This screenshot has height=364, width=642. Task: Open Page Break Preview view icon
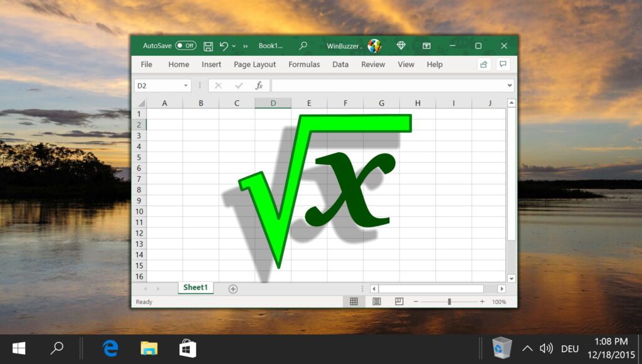399,301
